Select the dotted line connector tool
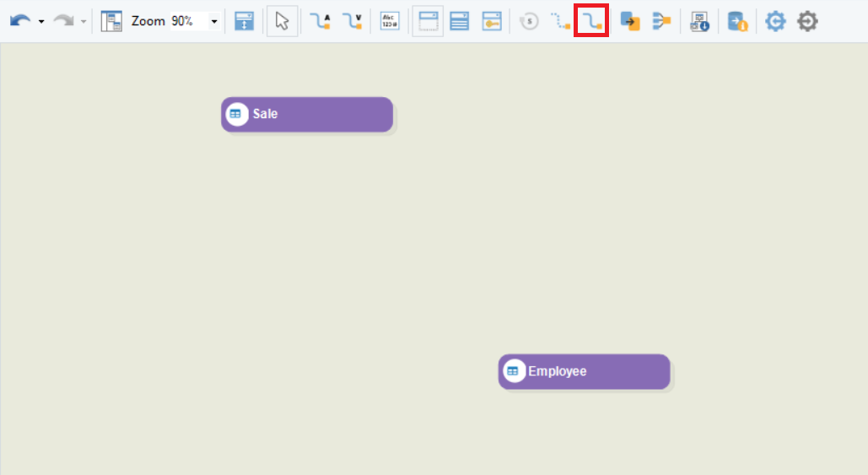 (560, 21)
